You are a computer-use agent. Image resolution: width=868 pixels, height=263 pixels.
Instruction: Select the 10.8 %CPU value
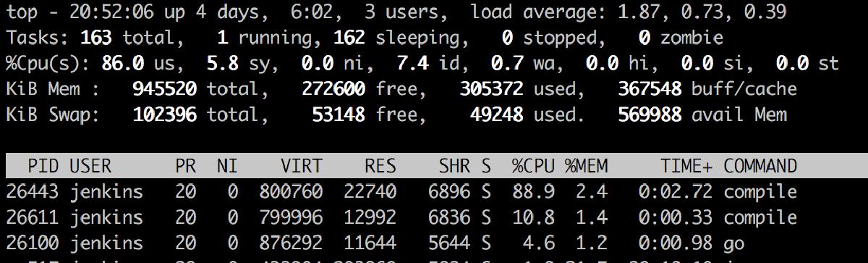533,217
